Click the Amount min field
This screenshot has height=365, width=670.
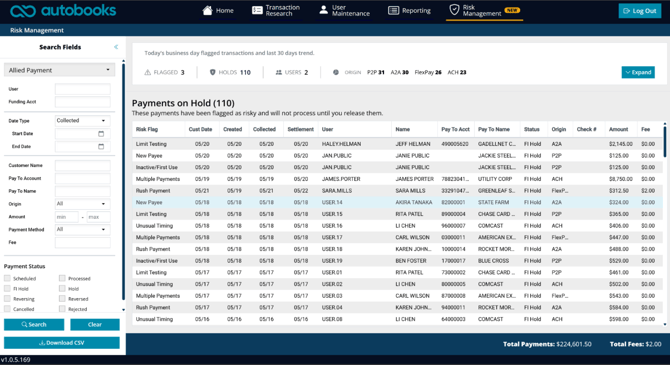[67, 217]
